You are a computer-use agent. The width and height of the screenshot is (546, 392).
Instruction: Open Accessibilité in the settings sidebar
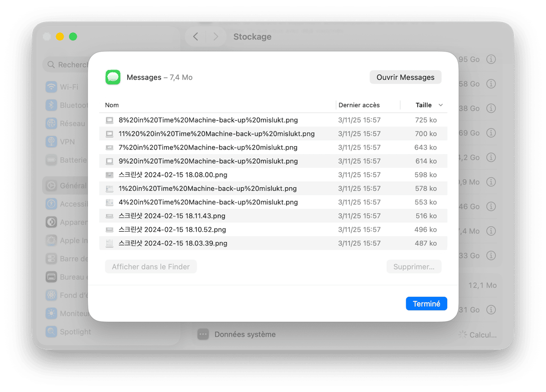66,204
